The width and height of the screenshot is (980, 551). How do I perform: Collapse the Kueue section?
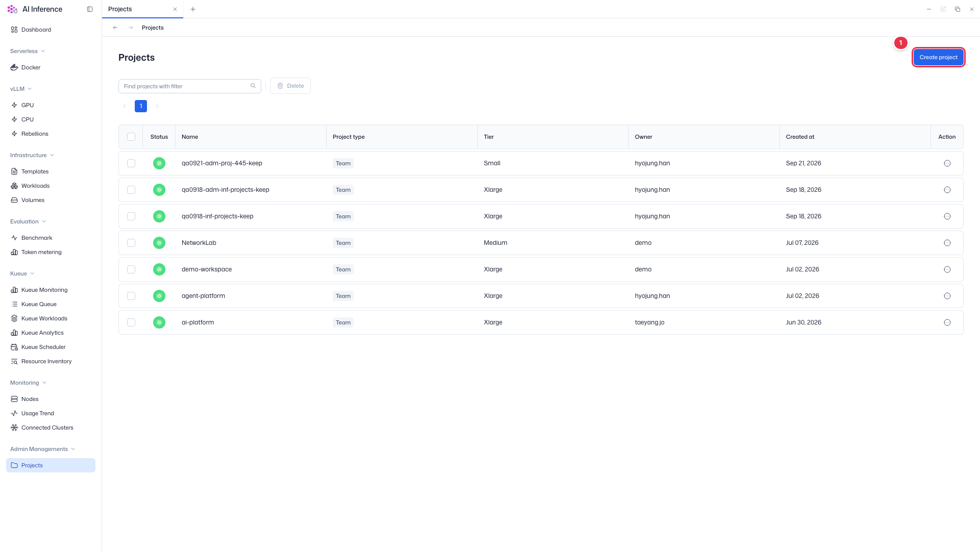pos(22,273)
